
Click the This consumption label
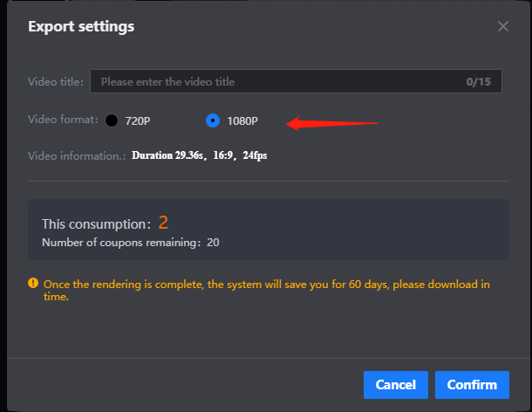(x=96, y=224)
